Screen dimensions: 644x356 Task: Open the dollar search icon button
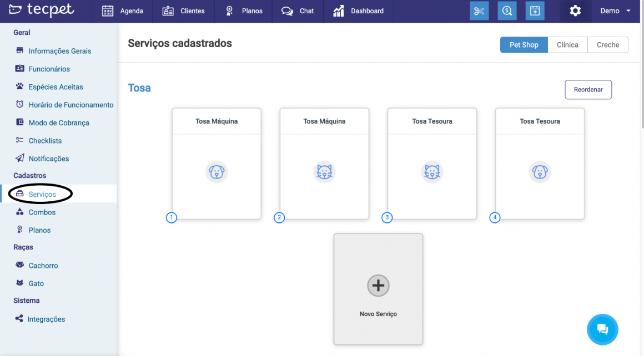(x=507, y=11)
